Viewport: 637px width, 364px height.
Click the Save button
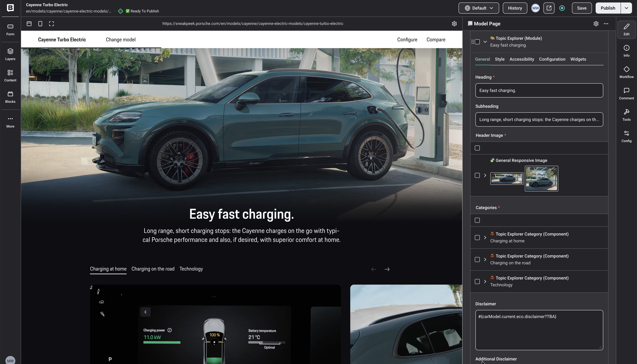581,8
